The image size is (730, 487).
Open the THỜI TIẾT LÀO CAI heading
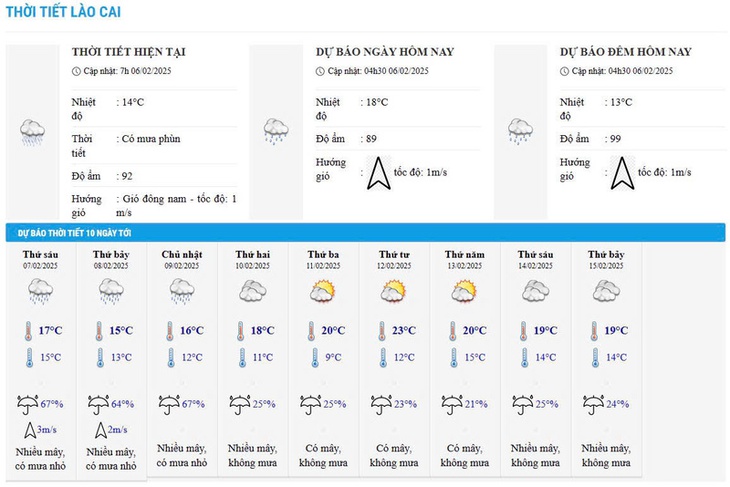pyautogui.click(x=63, y=12)
